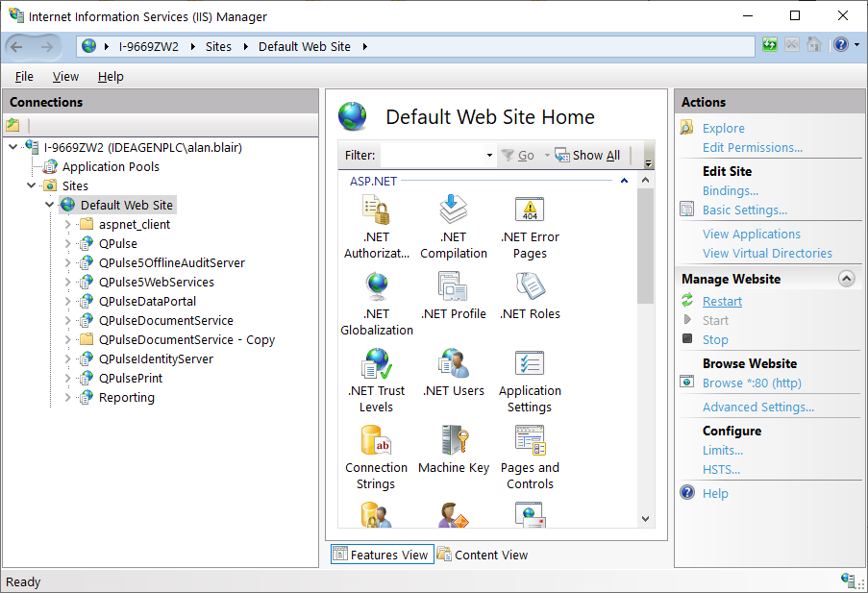Click the Basic Settings icon in Actions
This screenshot has width=868, height=593.
point(687,210)
